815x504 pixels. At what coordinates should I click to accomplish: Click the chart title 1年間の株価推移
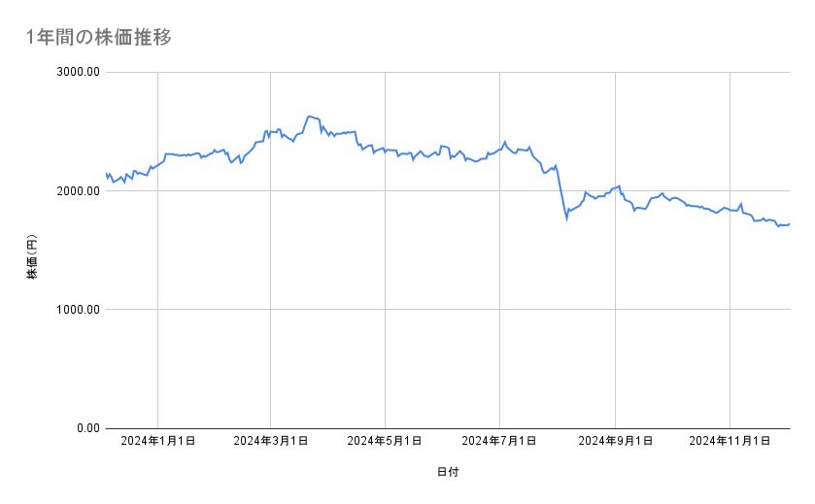100,38
